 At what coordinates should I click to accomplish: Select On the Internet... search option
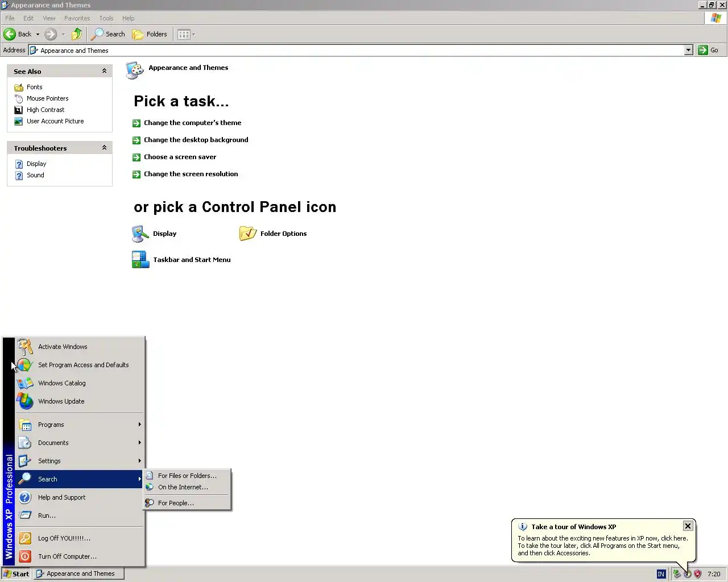click(187, 487)
